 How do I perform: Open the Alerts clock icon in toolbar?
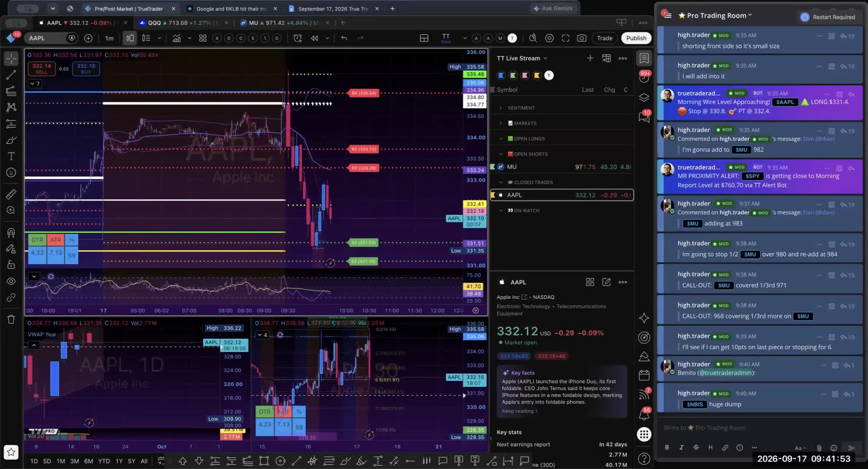pyautogui.click(x=297, y=38)
